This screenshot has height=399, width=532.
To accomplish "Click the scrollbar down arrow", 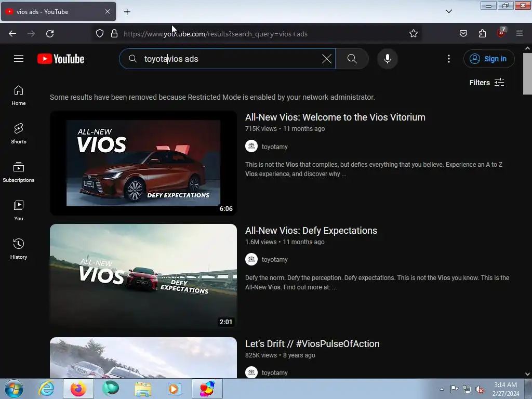I will click(x=527, y=374).
